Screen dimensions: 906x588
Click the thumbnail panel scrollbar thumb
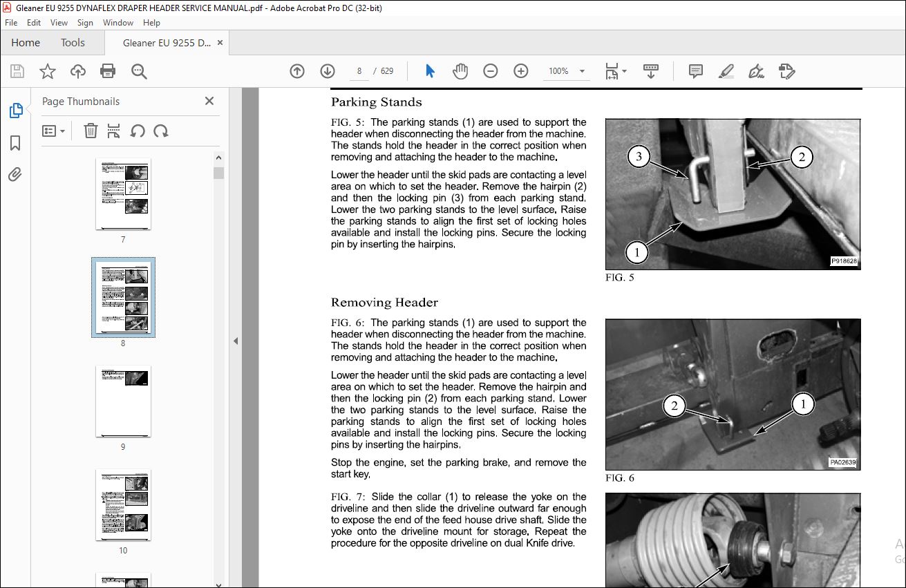pos(219,173)
